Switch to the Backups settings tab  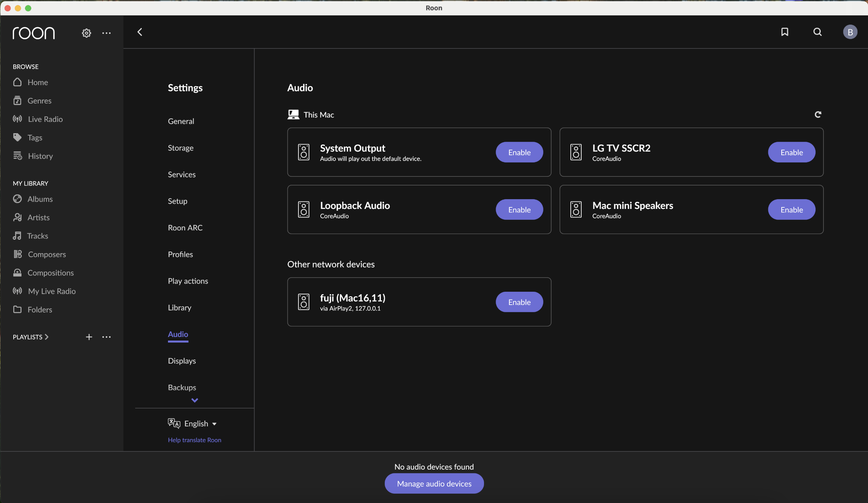pyautogui.click(x=182, y=387)
